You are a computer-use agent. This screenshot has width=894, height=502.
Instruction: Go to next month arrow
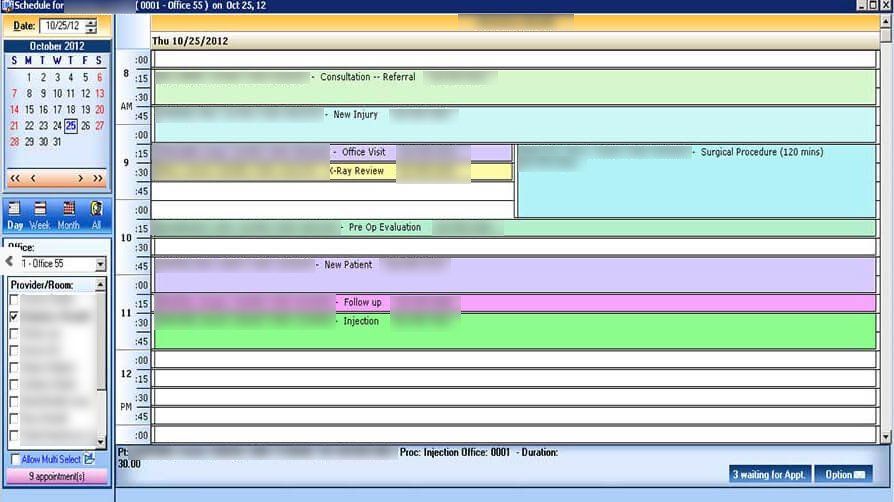80,179
